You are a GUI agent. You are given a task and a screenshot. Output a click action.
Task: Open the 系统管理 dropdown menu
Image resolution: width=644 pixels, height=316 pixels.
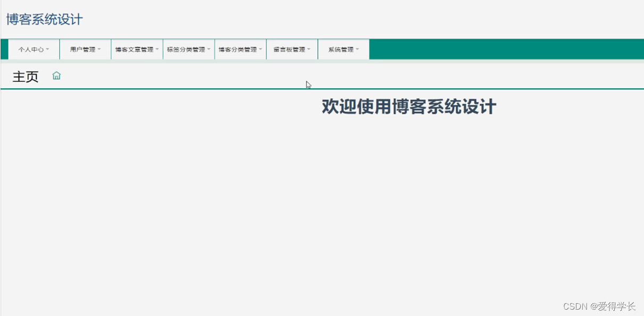coord(344,49)
